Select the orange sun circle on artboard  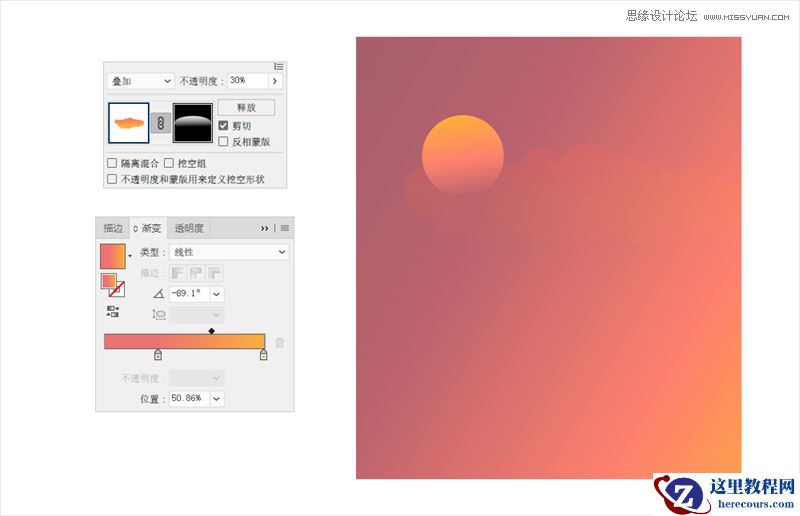point(463,155)
